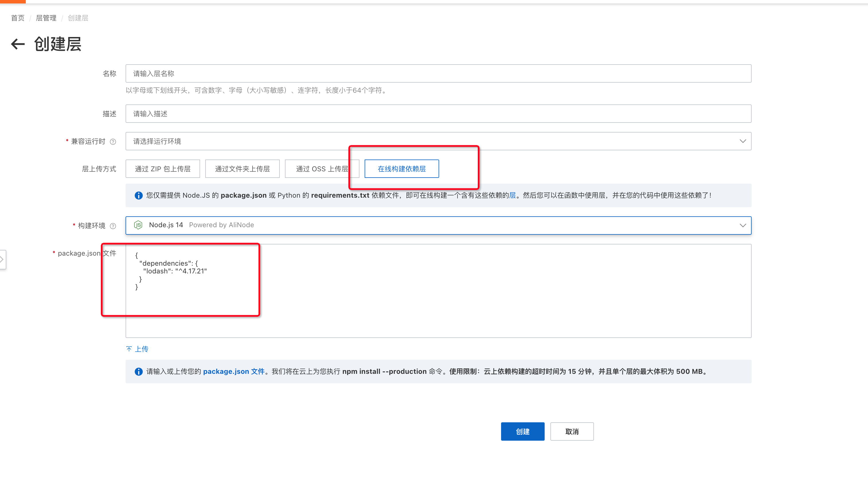Click 创建层 breadcrumb item

[78, 18]
